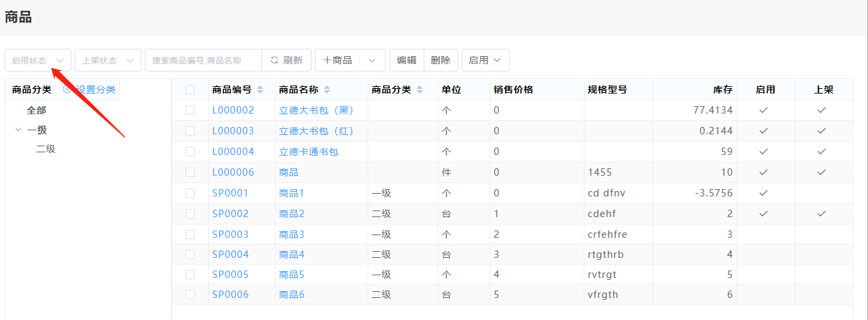Image resolution: width=868 pixels, height=320 pixels.
Task: Click the plus icon to add 商品
Action: [327, 60]
